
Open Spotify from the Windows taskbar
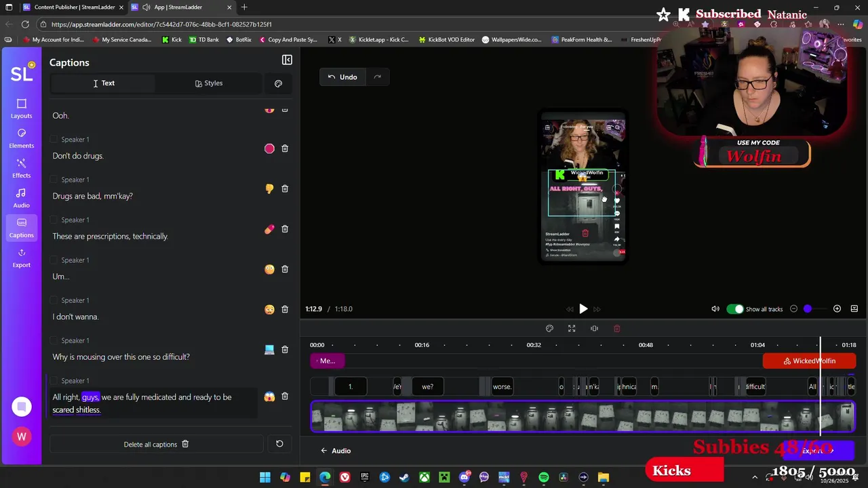point(543,478)
